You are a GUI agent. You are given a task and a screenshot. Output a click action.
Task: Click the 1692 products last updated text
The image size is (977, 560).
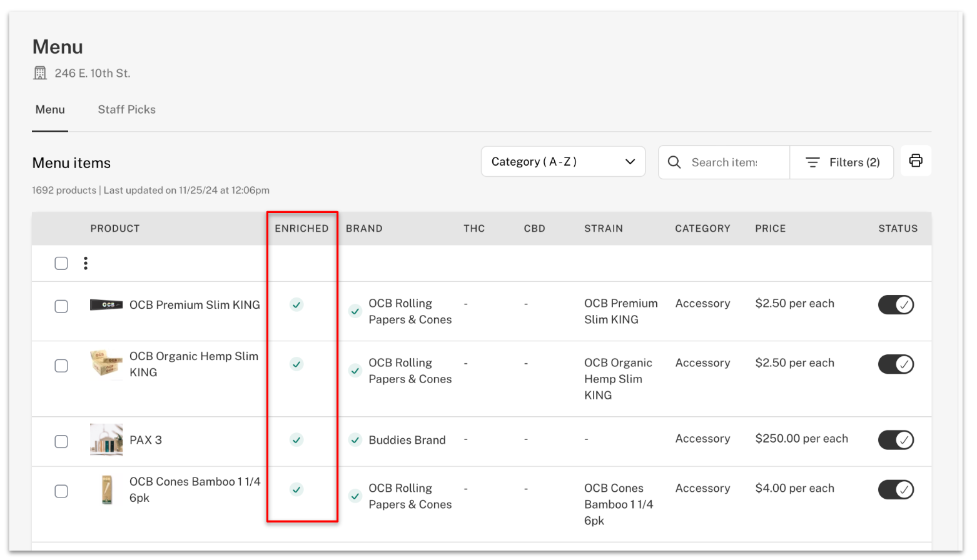(x=151, y=190)
